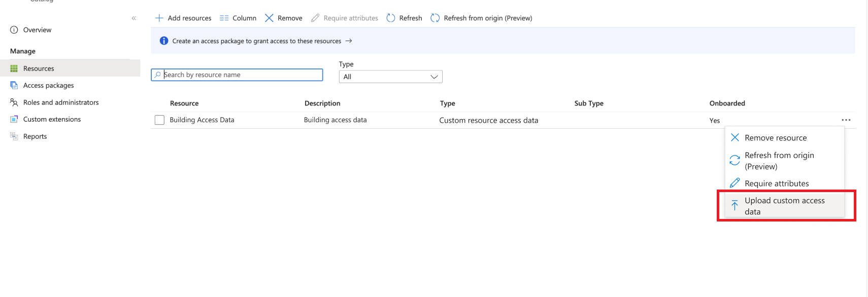Open Access packages via its sidebar icon
The width and height of the screenshot is (868, 297).
(14, 86)
